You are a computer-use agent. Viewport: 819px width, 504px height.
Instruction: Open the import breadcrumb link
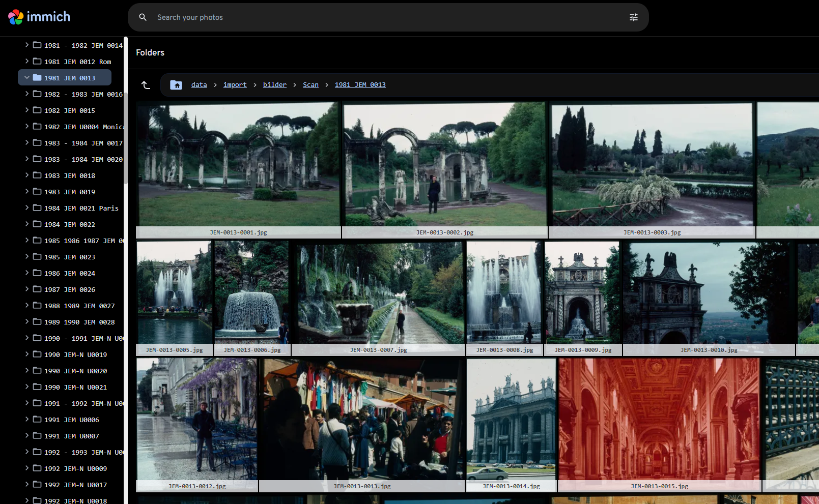[235, 85]
